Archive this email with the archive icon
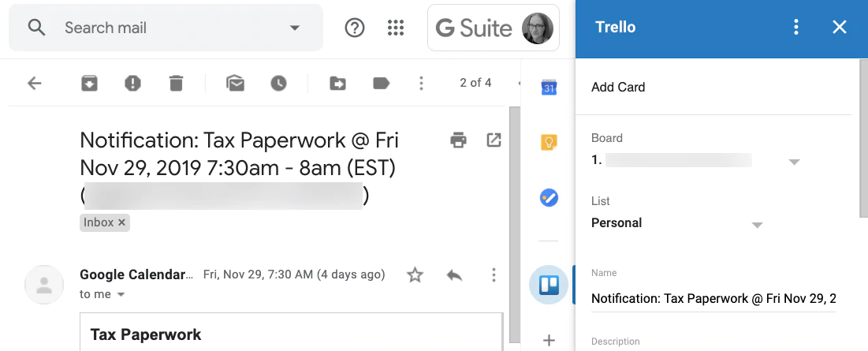This screenshot has height=351, width=868. (90, 83)
